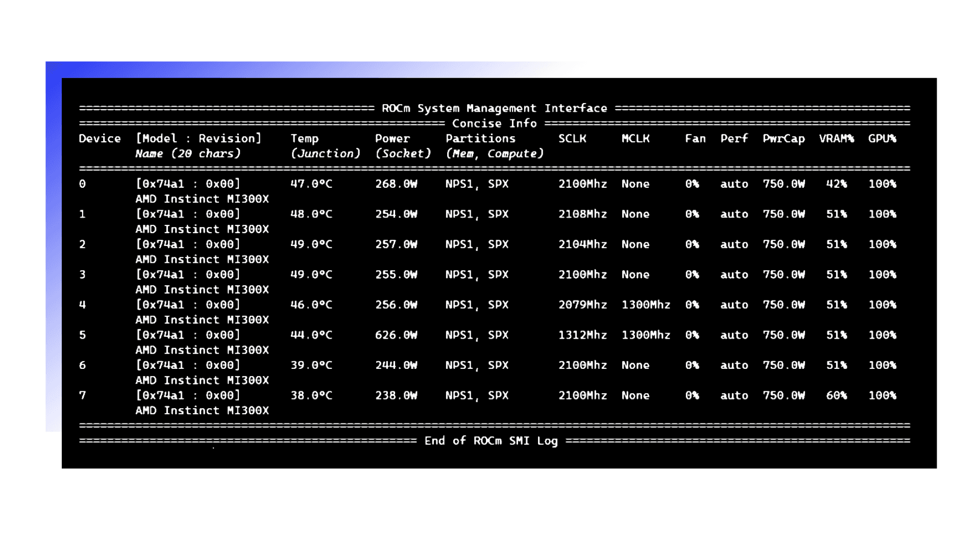
Task: Click device 0 VRAM value '42%'
Action: [837, 184]
